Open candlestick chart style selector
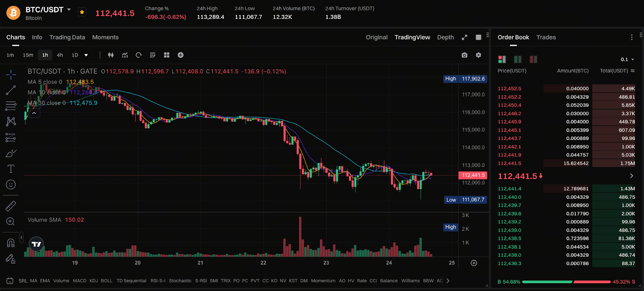 [x=111, y=55]
